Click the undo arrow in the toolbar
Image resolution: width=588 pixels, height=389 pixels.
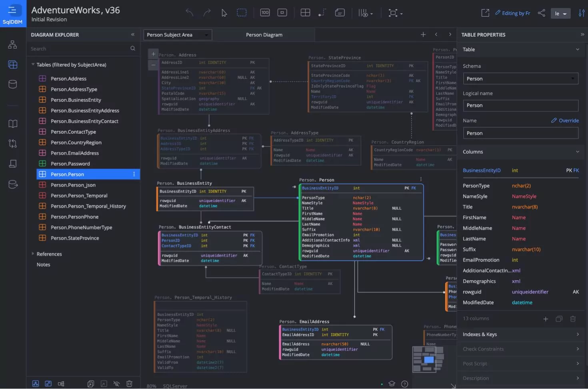coord(189,13)
